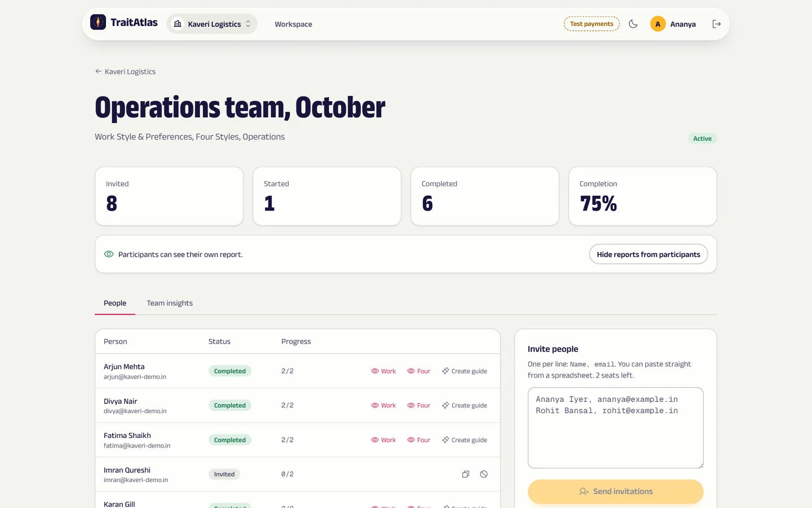Click the Started count card
Viewport: 812px width, 508px height.
coord(327,196)
